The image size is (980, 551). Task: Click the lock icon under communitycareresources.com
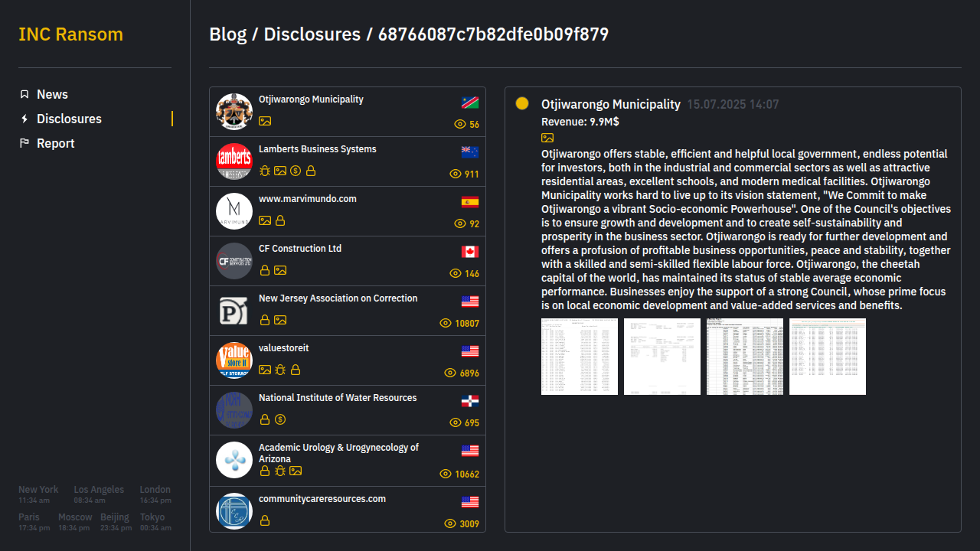point(265,520)
